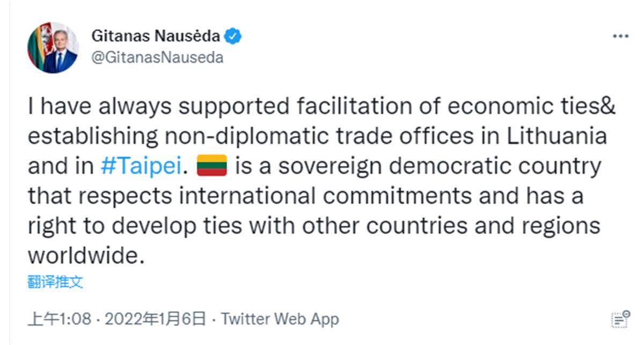This screenshot has height=345, width=644.
Task: Click the 上午1:08 time stamp
Action: click(59, 319)
